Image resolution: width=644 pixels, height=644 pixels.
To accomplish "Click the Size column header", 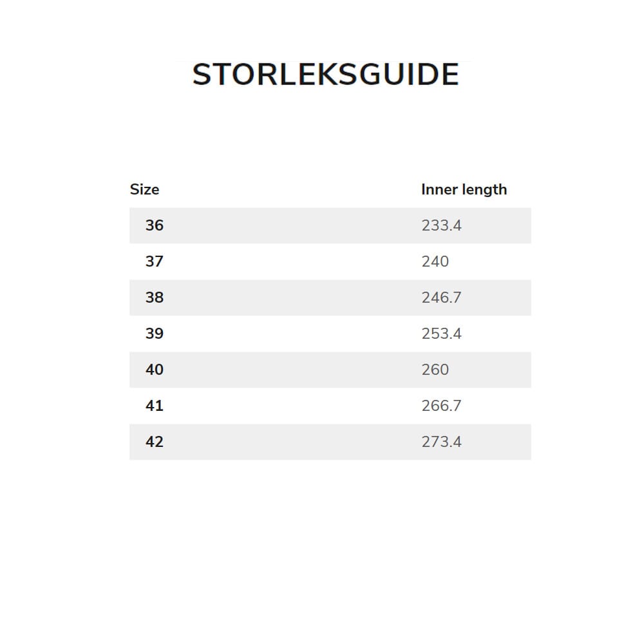I will click(144, 189).
